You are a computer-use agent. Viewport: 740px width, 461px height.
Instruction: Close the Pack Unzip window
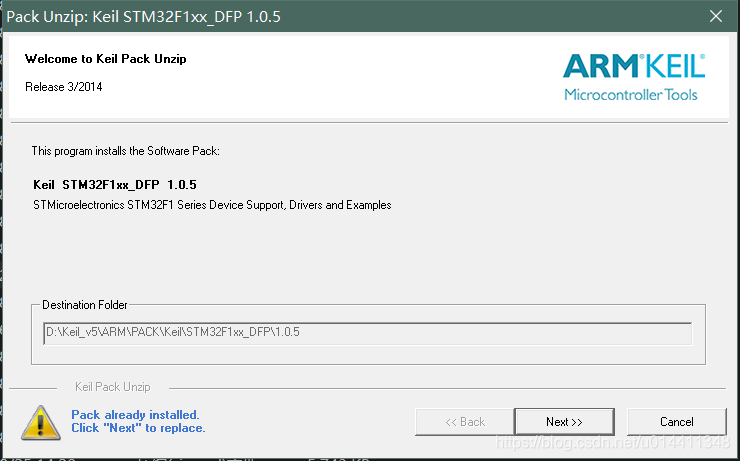pyautogui.click(x=715, y=16)
